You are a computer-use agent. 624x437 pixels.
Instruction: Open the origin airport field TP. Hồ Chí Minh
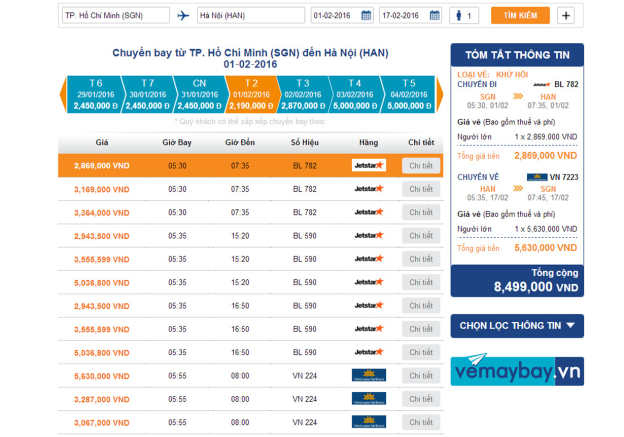[115, 16]
